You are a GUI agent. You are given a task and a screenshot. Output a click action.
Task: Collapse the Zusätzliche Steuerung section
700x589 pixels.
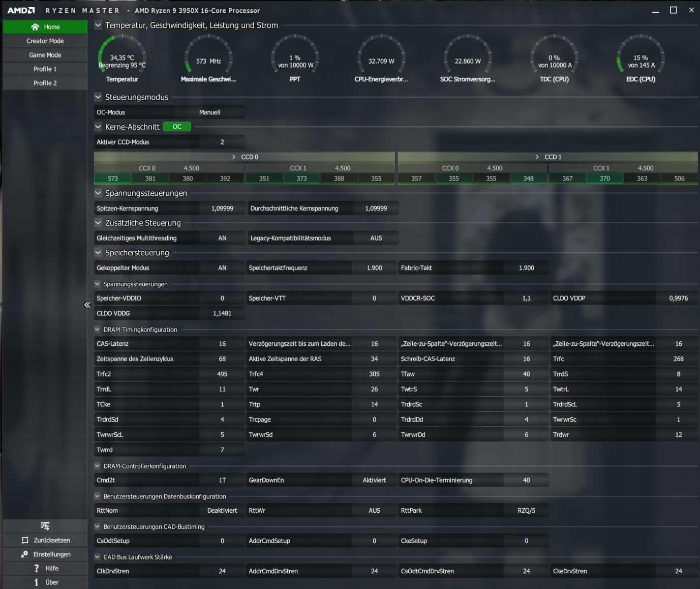coord(98,223)
